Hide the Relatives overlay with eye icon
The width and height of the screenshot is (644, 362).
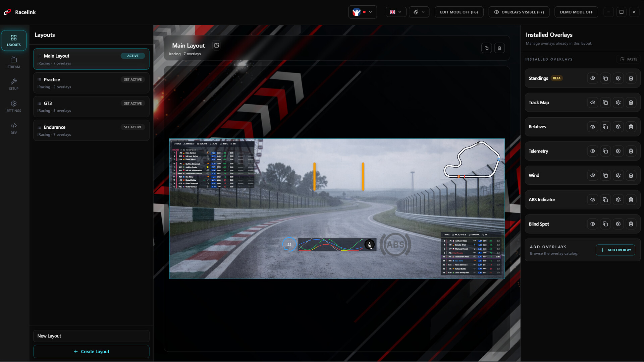592,127
